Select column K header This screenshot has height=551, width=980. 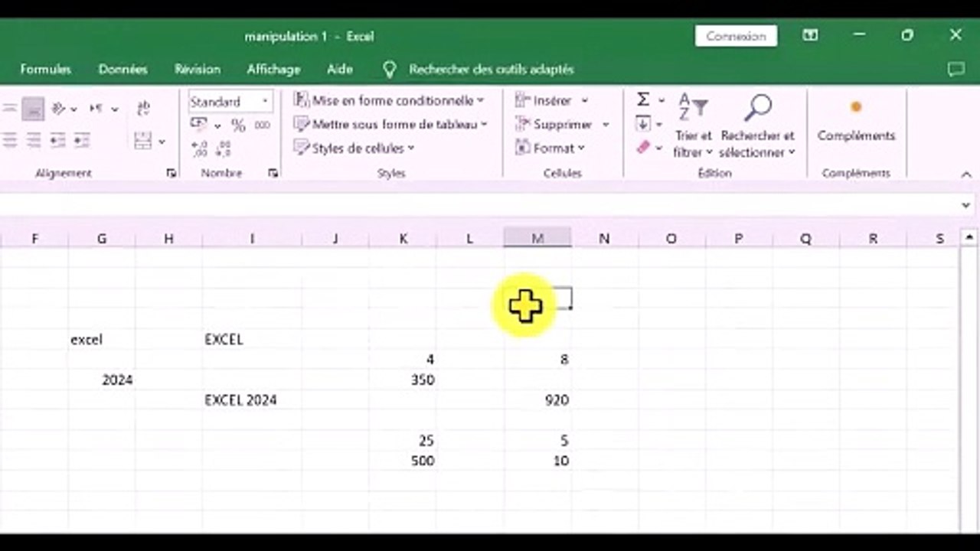click(403, 239)
